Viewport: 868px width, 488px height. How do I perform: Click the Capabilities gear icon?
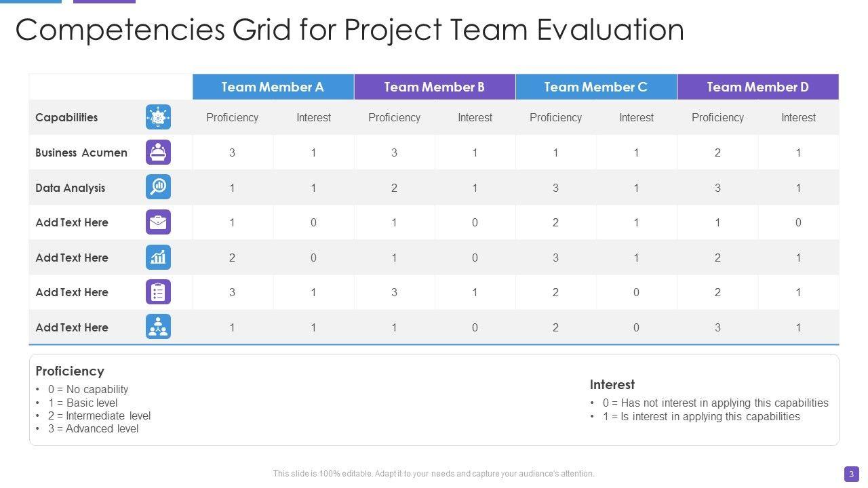tap(158, 117)
